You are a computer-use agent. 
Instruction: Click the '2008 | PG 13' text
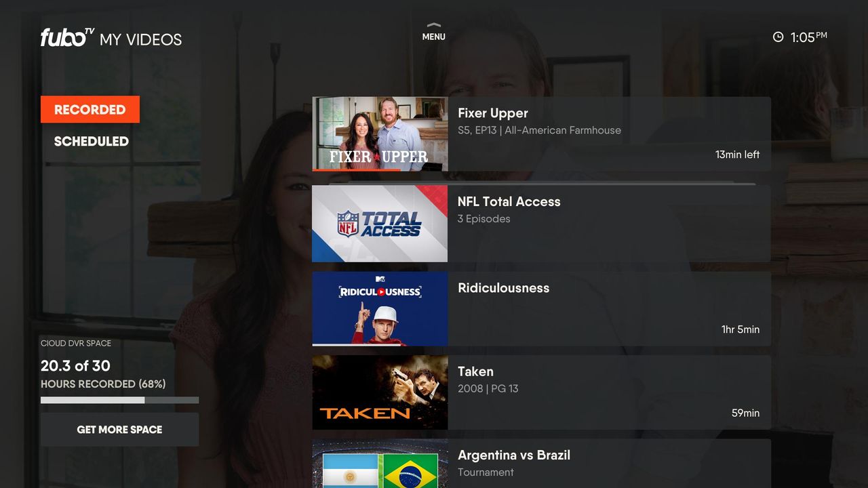coord(488,389)
